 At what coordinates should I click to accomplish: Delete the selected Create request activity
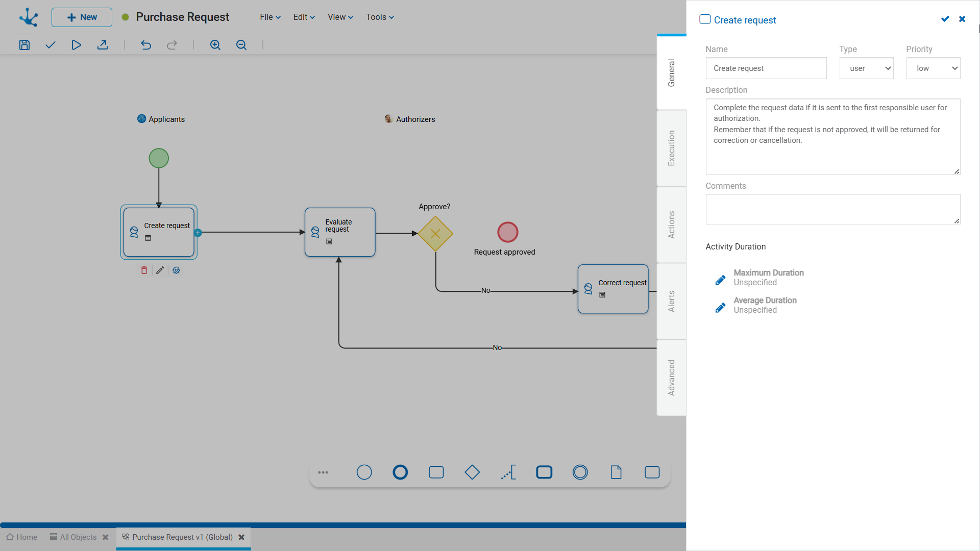[x=144, y=270]
